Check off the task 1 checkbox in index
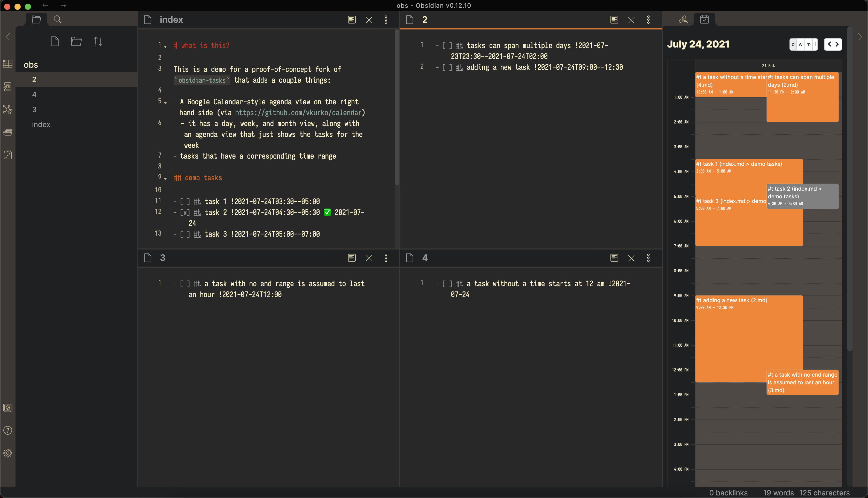This screenshot has width=868, height=498. pyautogui.click(x=185, y=201)
